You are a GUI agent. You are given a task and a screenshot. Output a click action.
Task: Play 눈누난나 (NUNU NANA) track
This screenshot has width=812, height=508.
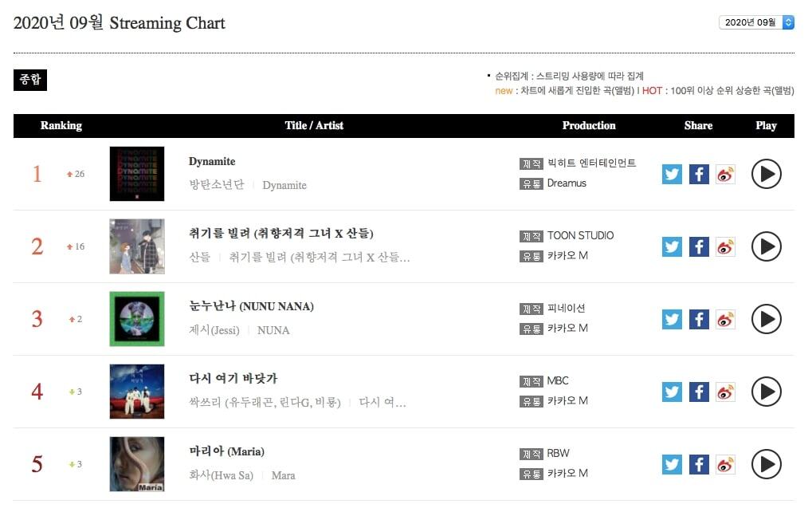click(x=766, y=319)
